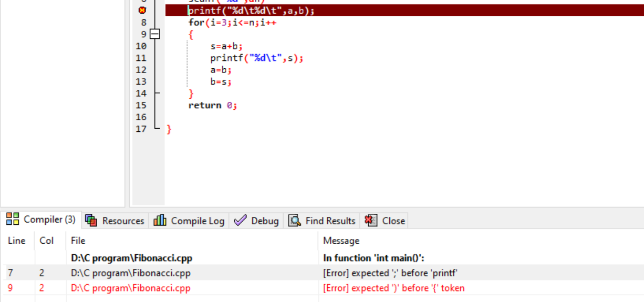
Task: Close the bottom panel with Close tab
Action: (385, 221)
